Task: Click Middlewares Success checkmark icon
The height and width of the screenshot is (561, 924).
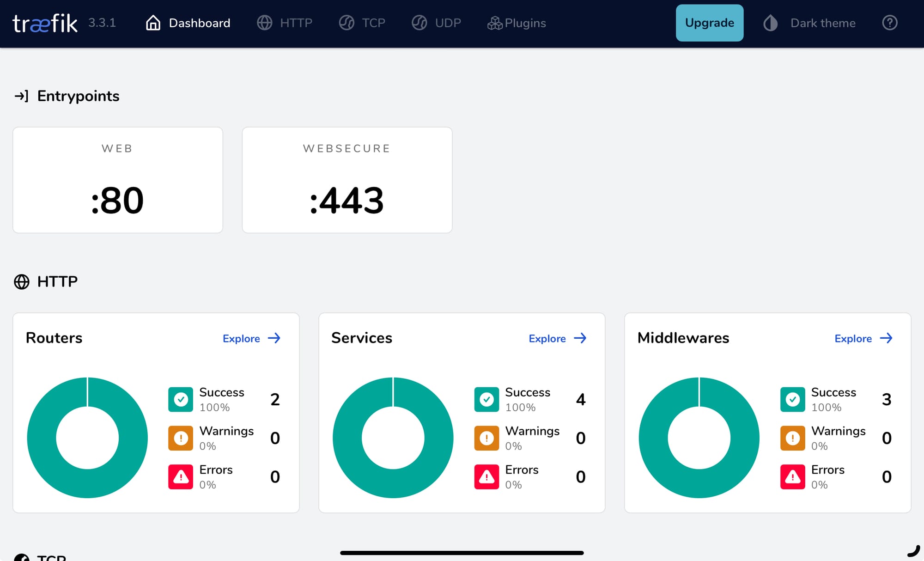Action: (x=793, y=399)
